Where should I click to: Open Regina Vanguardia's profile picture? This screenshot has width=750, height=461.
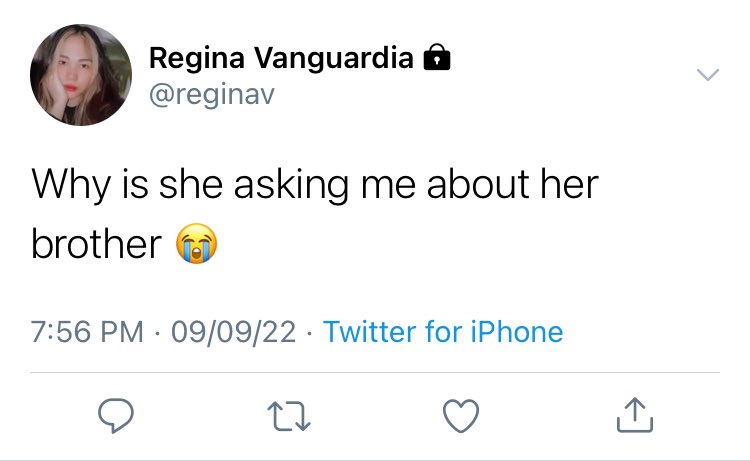click(81, 75)
